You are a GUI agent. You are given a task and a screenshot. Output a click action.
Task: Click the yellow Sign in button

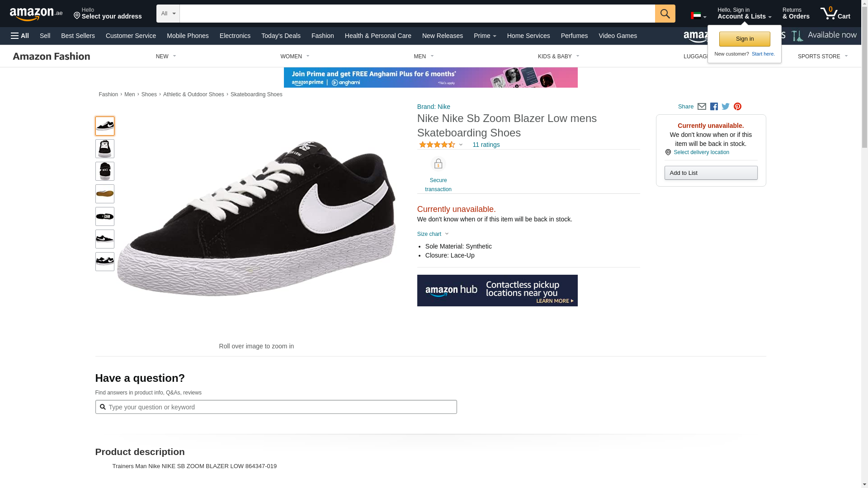point(745,39)
